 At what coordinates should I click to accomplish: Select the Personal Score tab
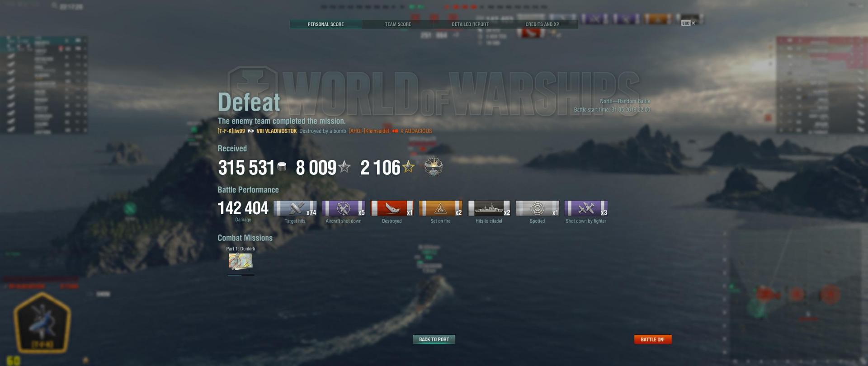pos(325,24)
